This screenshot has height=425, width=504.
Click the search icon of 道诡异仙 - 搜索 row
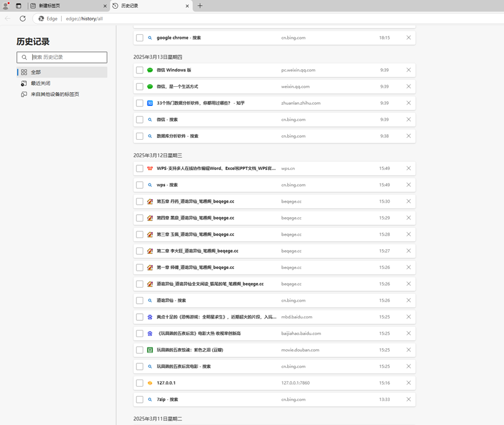150,300
